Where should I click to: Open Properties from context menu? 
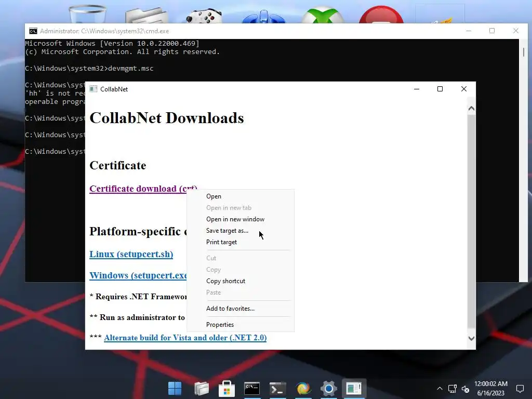(220, 325)
